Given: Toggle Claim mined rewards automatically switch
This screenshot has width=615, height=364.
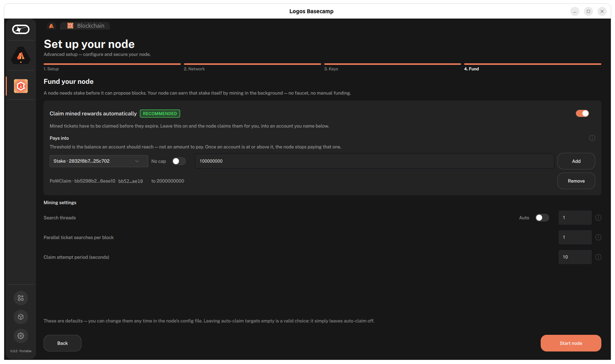Looking at the screenshot, I should [582, 113].
